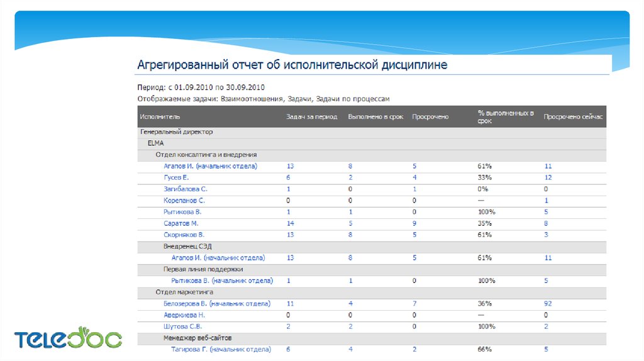Image resolution: width=644 pixels, height=361 pixels.
Task: Click Белозерова В. (начальник отдела) link
Action: pos(216,303)
